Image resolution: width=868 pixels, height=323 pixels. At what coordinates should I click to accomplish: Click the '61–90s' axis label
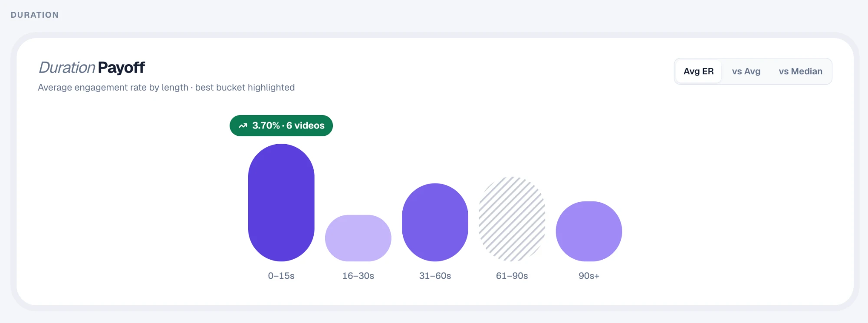[512, 276]
